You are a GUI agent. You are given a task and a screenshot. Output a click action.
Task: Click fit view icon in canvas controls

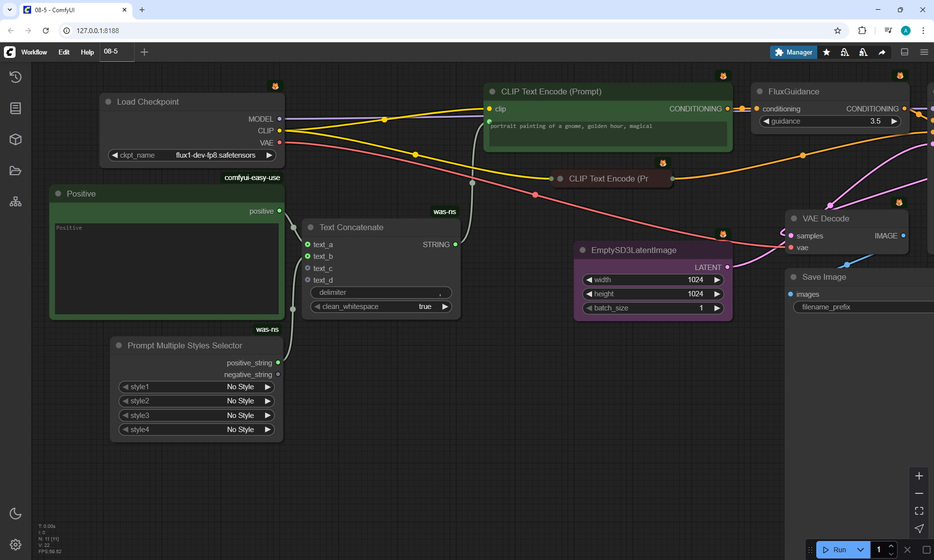coord(919,511)
